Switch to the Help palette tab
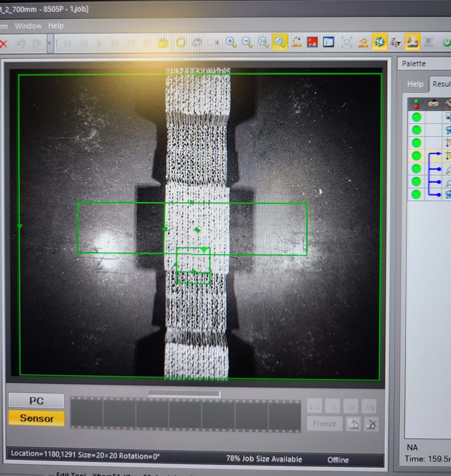451x476 pixels. coord(415,84)
